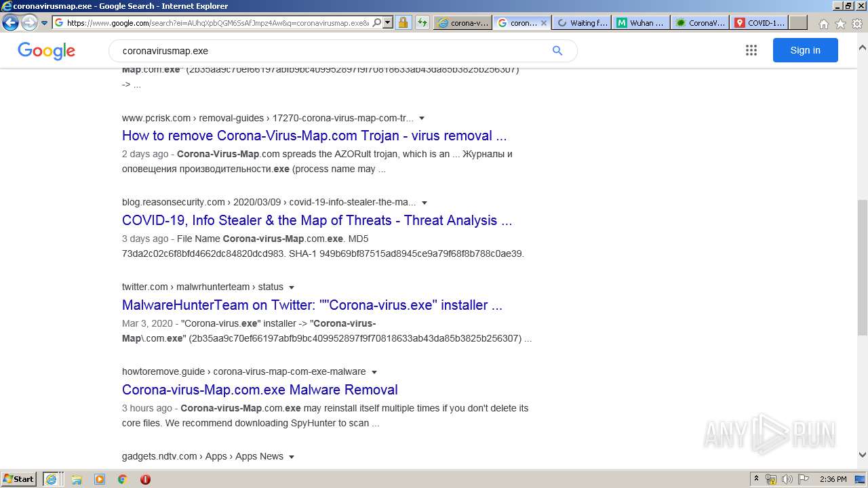Screen dimensions: 868x488
Task: Expand options arrow for blog.reasonsecurity.com result
Action: tap(425, 203)
